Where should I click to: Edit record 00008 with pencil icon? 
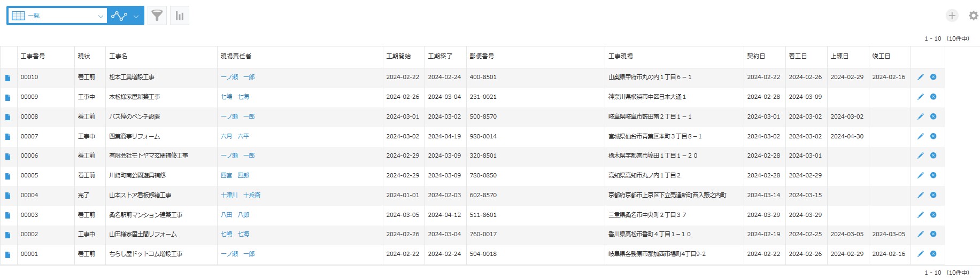click(x=921, y=116)
